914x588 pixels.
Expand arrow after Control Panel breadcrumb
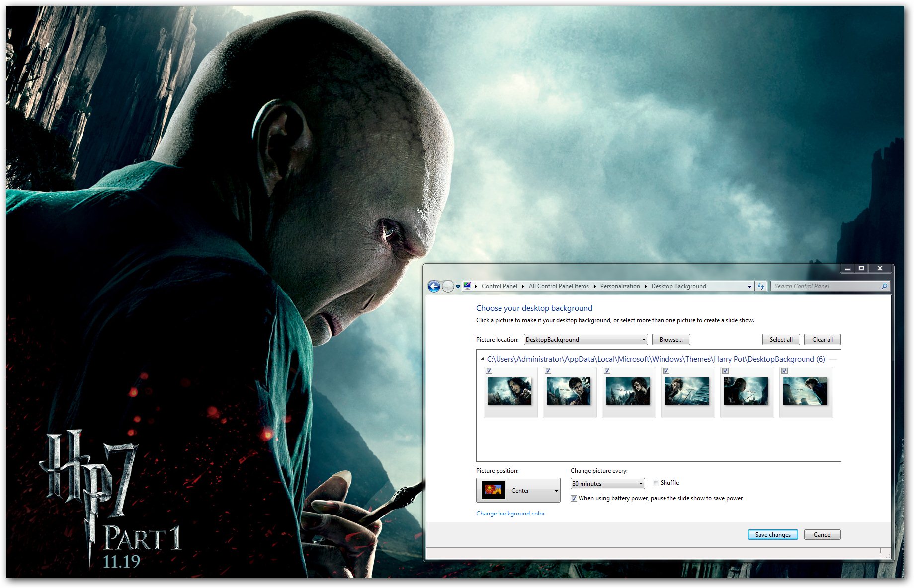pos(523,286)
